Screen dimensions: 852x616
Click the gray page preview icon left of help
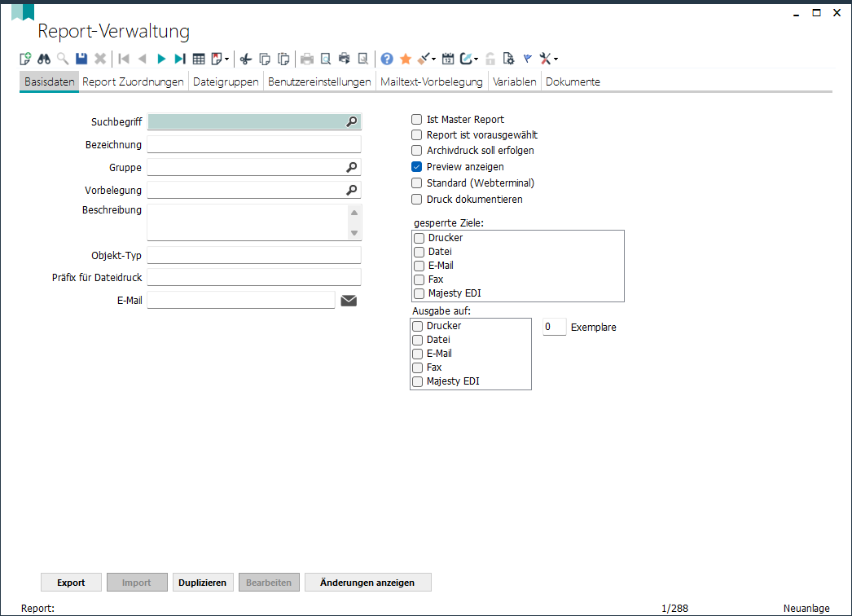point(363,59)
